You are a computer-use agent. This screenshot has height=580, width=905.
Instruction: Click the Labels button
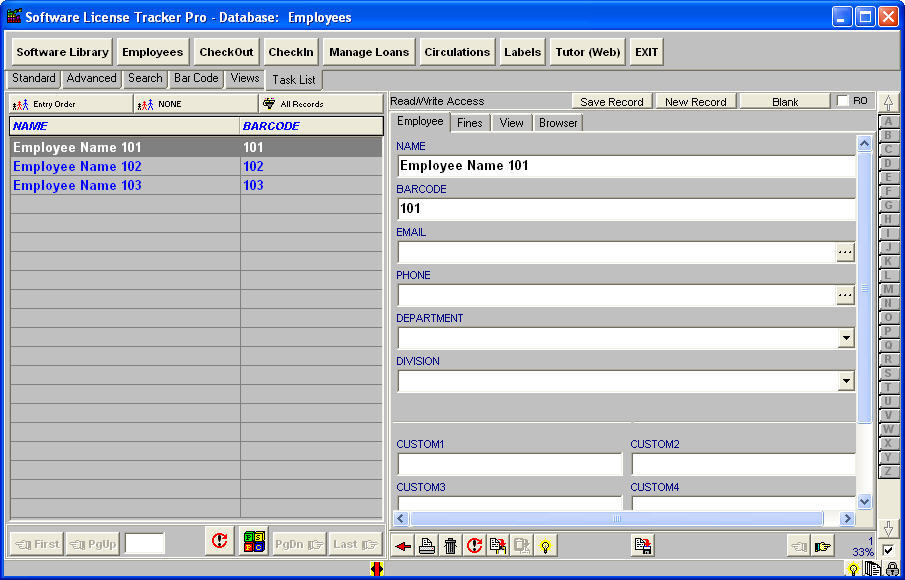pyautogui.click(x=522, y=52)
